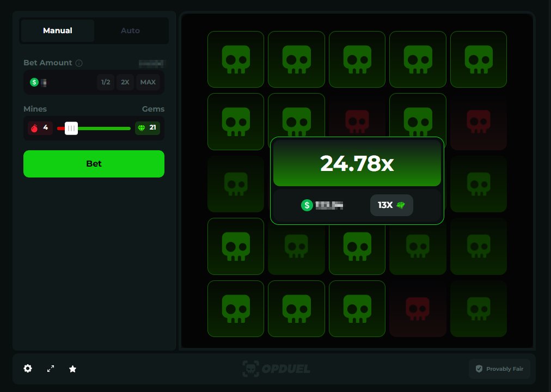This screenshot has height=392, width=551.
Task: Click the red skull in second row, fifth column
Action: (479, 121)
